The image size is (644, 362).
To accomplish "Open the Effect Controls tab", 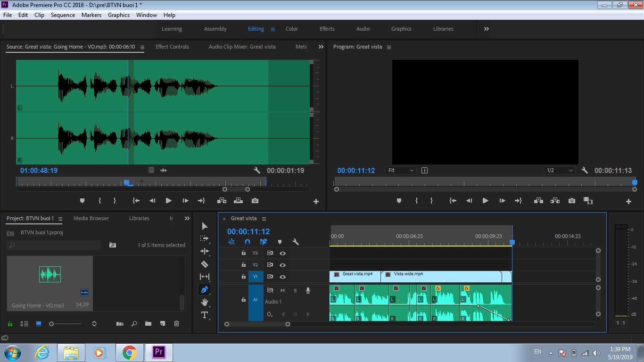I will (172, 47).
